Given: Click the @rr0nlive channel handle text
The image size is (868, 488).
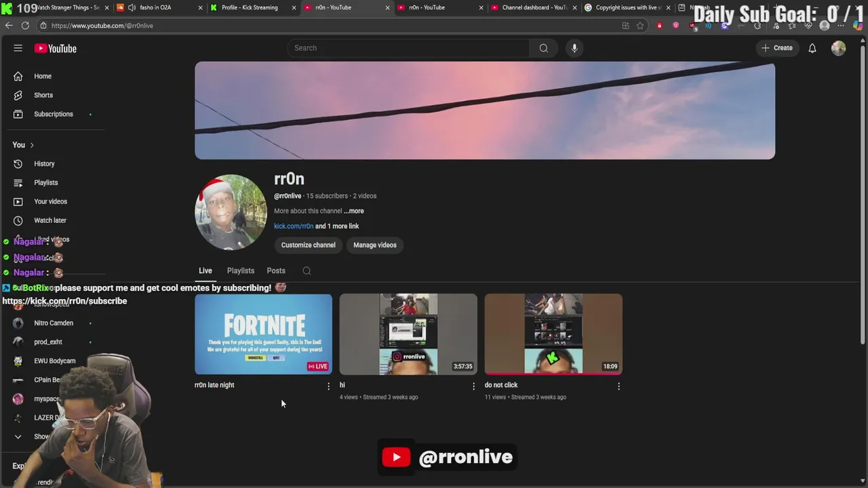Looking at the screenshot, I should click(288, 196).
